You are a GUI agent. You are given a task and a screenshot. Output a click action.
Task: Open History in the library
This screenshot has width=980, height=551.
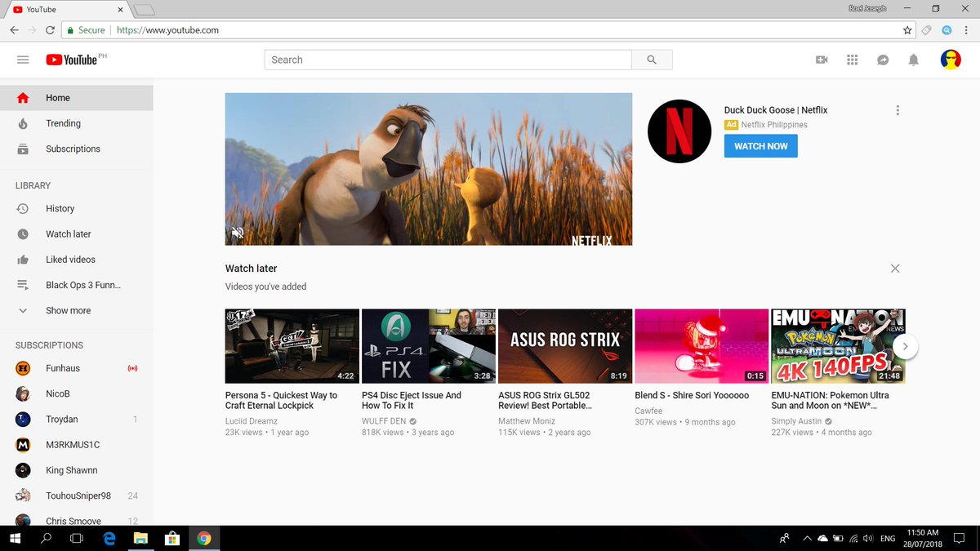point(76,208)
